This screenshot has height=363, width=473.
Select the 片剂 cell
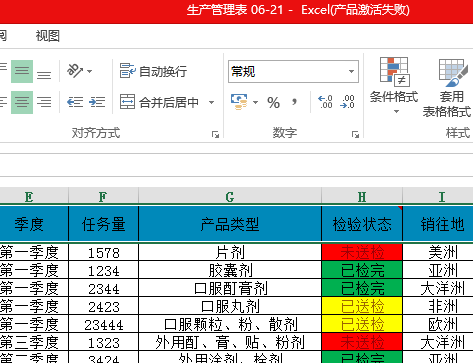pyautogui.click(x=230, y=252)
